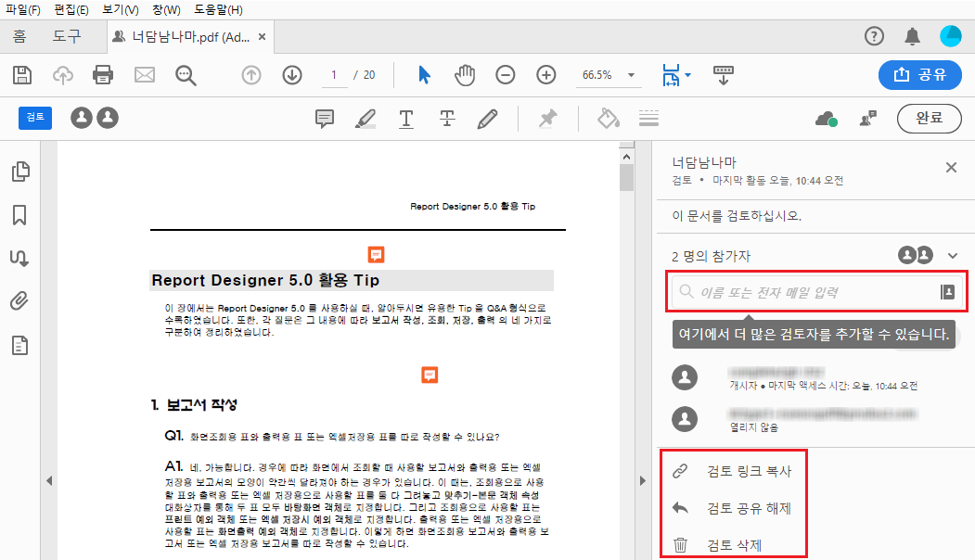This screenshot has height=560, width=975.
Task: Click the cloud sync status icon
Action: click(x=826, y=118)
